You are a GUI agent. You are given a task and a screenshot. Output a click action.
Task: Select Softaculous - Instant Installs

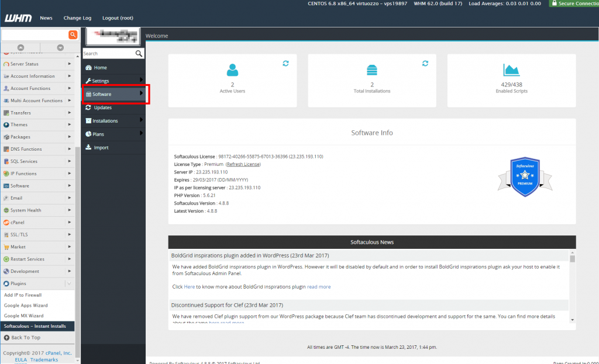37,326
